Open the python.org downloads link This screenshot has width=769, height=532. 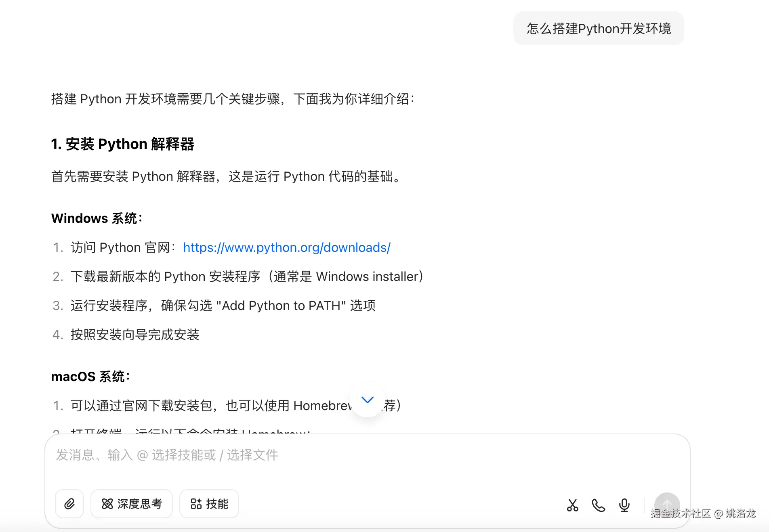(x=287, y=247)
